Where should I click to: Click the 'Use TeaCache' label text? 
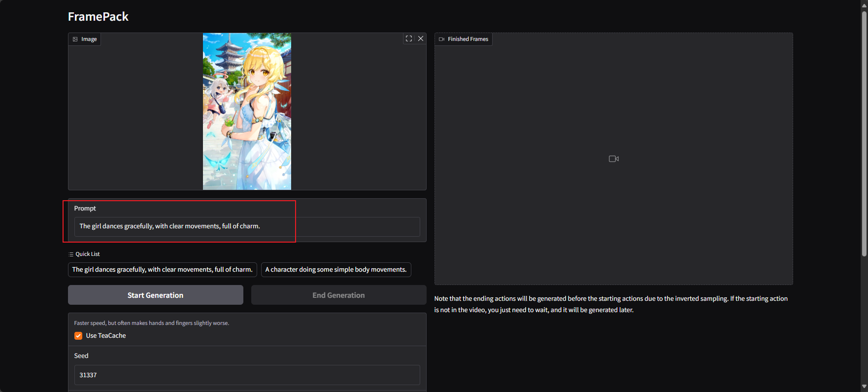[106, 336]
